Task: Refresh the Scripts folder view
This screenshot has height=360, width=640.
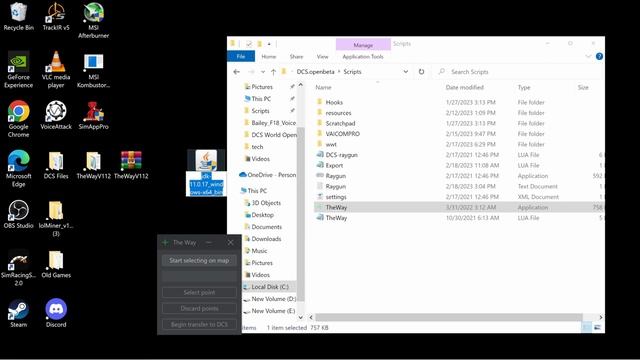Action: click(x=421, y=71)
